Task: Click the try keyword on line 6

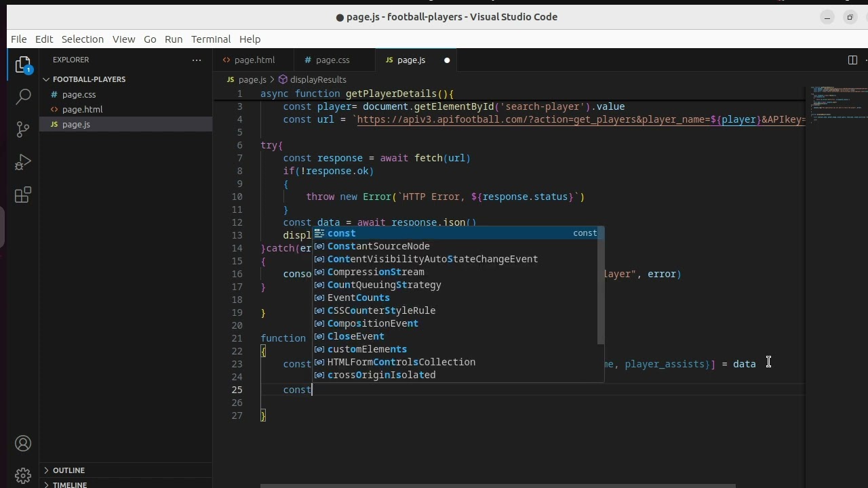Action: coord(269,145)
